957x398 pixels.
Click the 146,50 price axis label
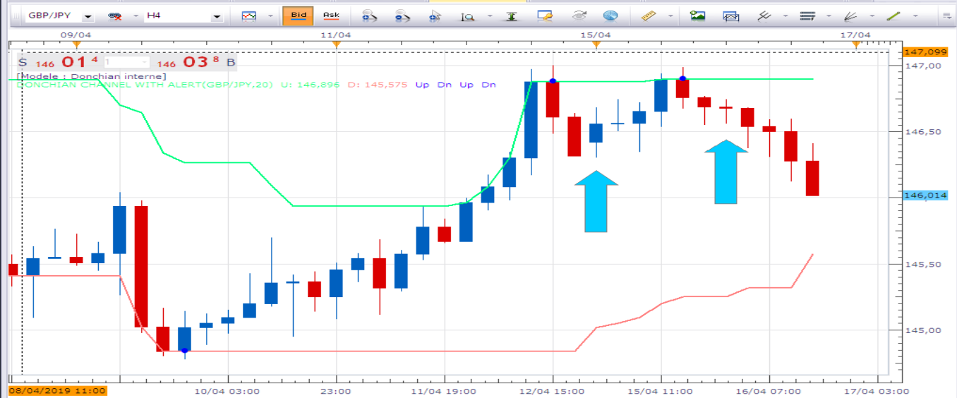pyautogui.click(x=922, y=131)
